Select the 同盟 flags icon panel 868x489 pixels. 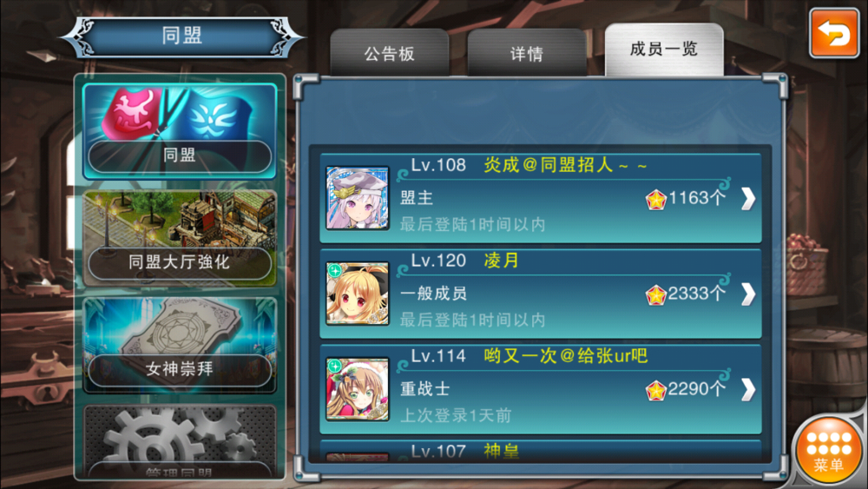click(x=180, y=131)
